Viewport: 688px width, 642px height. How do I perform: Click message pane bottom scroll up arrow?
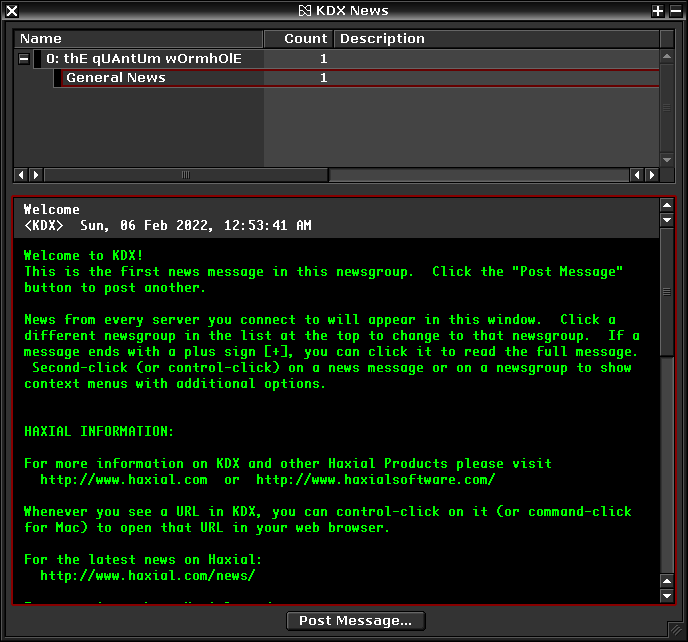point(667,581)
